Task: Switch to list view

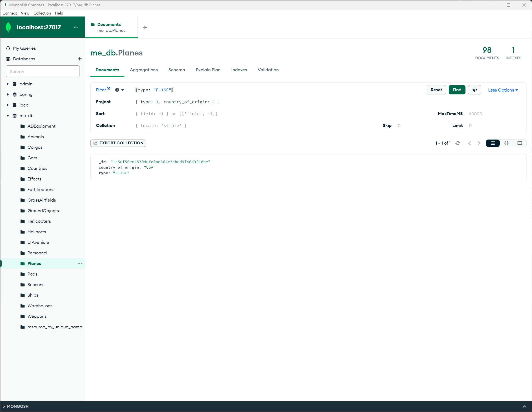Action: click(493, 143)
